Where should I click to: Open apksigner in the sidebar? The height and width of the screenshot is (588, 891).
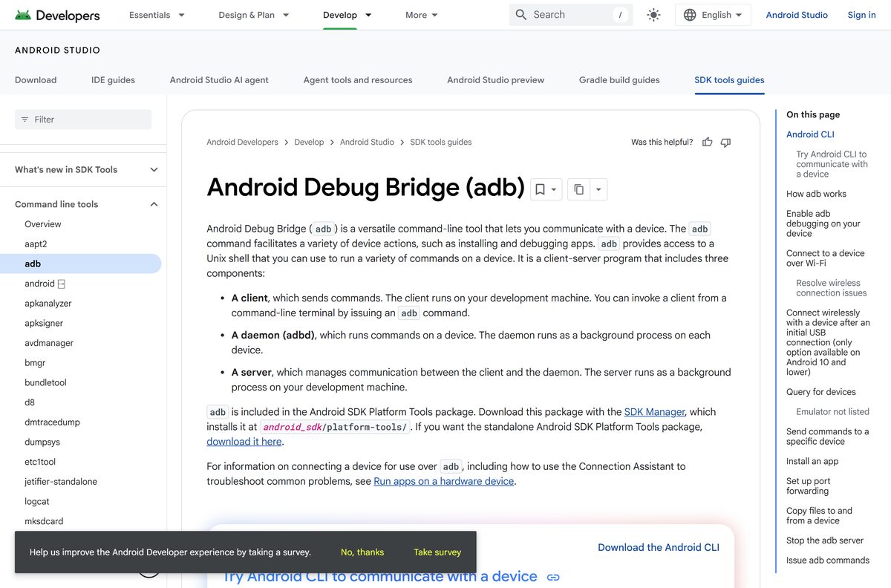(44, 323)
